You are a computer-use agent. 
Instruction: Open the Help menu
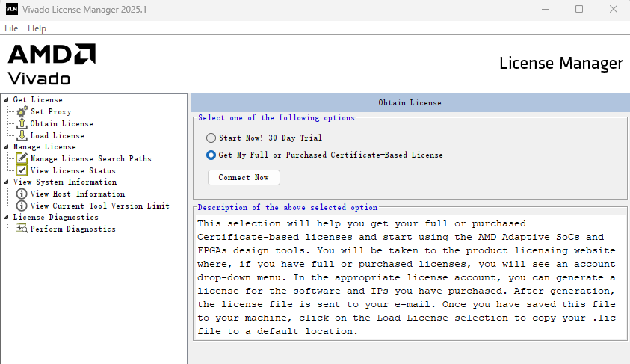[37, 28]
